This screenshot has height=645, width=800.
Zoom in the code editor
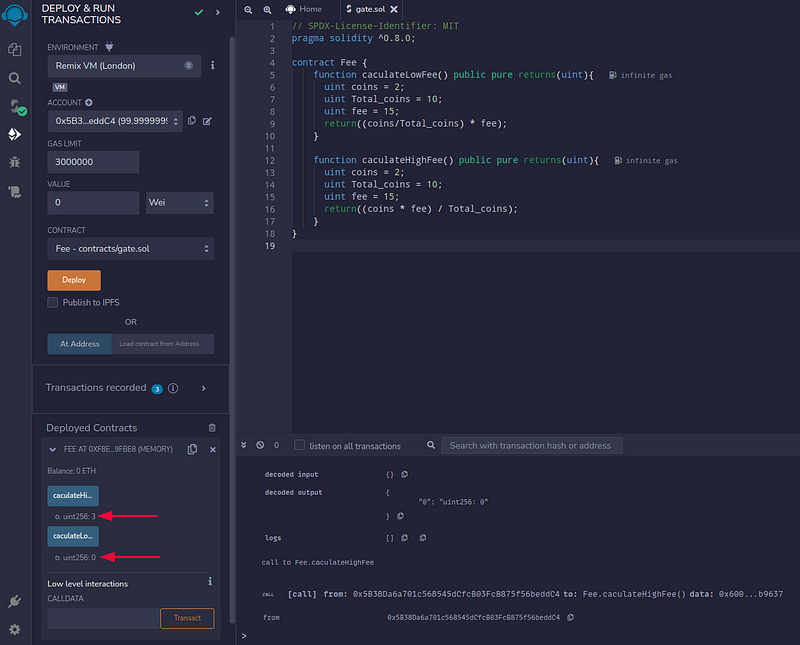[x=267, y=9]
